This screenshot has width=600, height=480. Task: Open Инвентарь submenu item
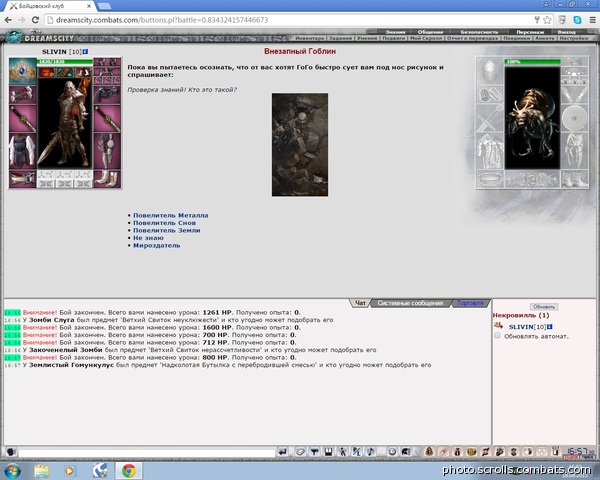click(310, 38)
